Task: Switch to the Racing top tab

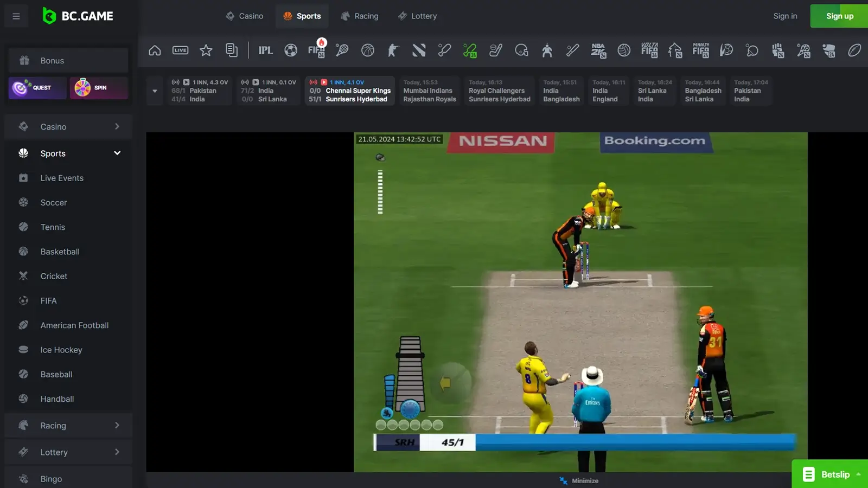Action: tap(360, 16)
